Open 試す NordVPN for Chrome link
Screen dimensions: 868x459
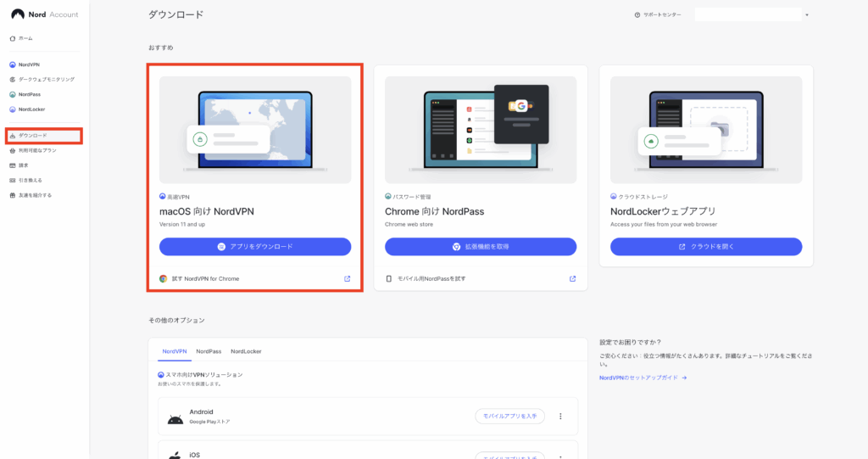(x=205, y=279)
